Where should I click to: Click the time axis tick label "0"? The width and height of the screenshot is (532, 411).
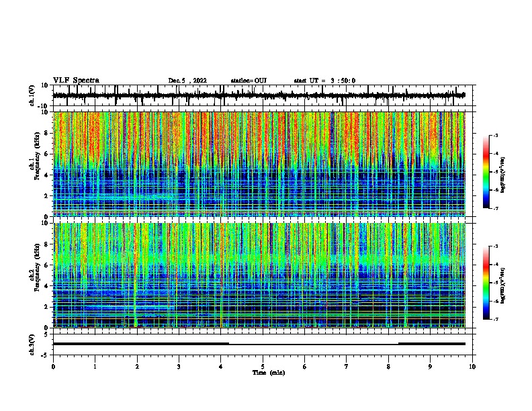click(x=53, y=367)
